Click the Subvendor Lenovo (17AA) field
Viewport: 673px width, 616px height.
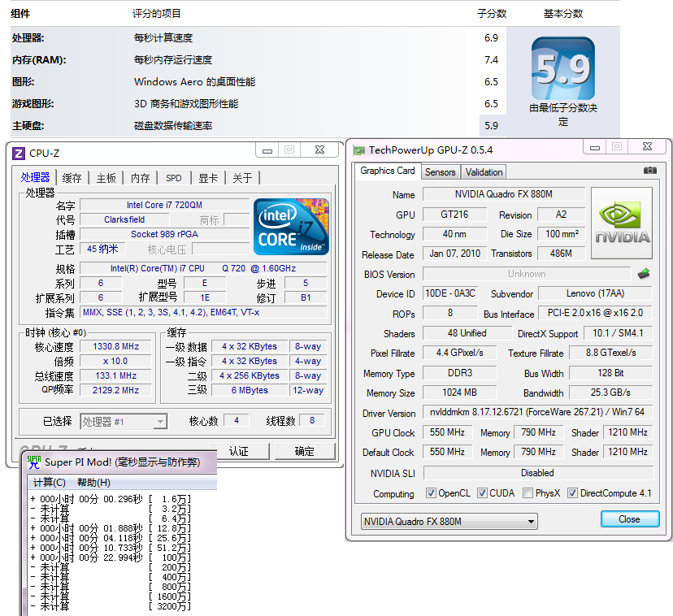[595, 293]
